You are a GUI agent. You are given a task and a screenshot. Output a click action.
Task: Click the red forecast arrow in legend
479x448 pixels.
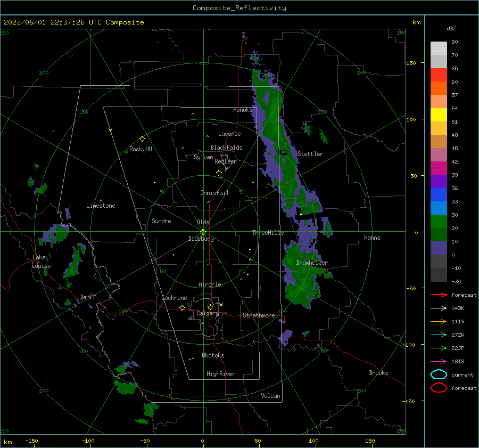(439, 295)
